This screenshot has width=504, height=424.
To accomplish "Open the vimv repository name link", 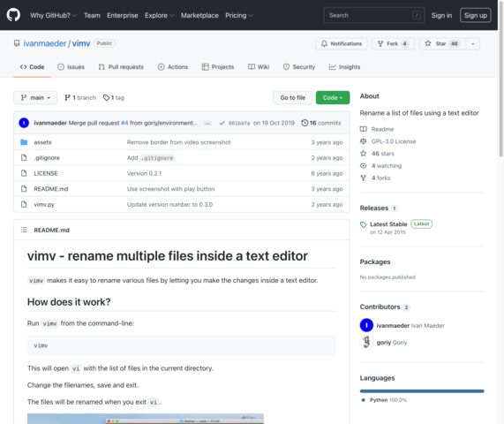I will pyautogui.click(x=81, y=43).
